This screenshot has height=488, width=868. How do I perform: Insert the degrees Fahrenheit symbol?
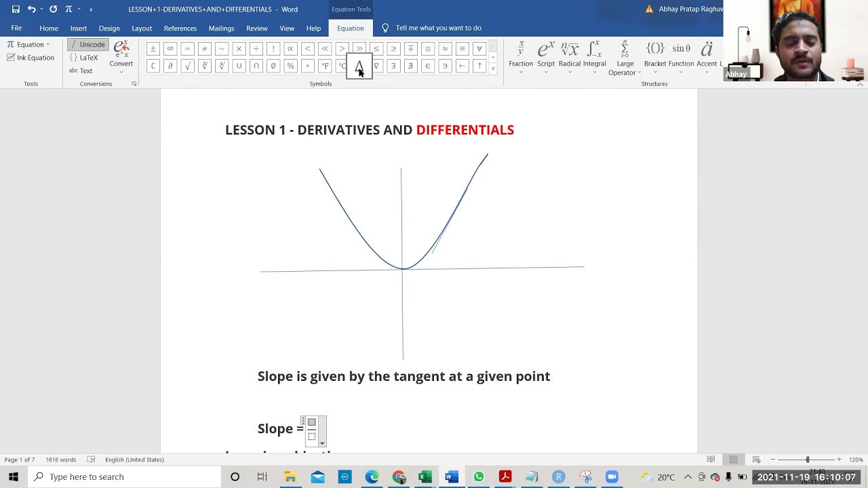325,66
